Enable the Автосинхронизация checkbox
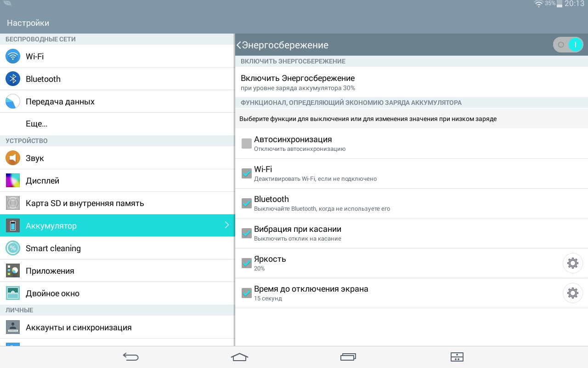The image size is (588, 368). coord(247,144)
